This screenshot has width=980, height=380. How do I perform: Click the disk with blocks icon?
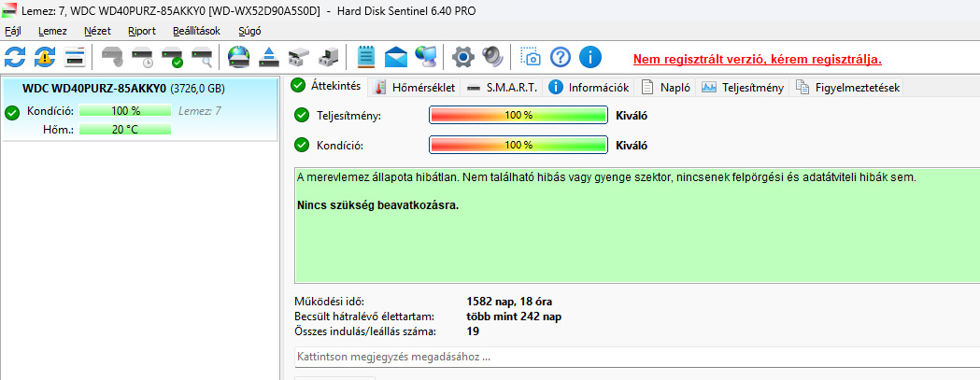click(299, 58)
